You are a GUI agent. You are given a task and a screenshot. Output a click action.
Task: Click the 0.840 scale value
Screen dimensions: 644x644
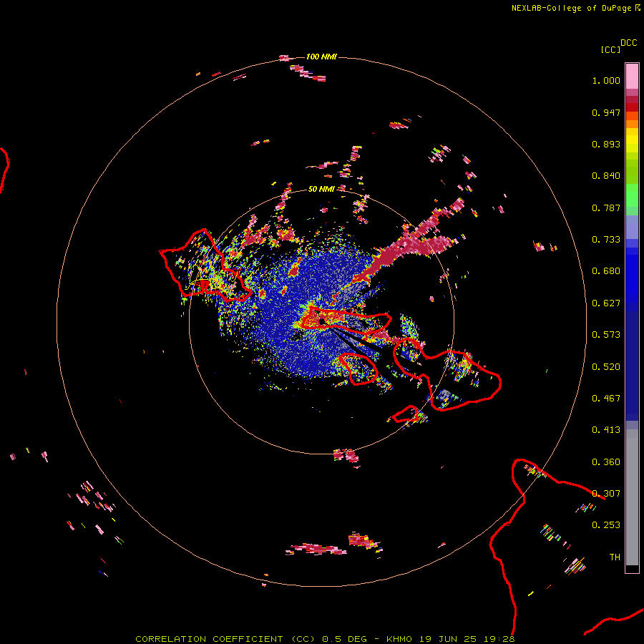[x=606, y=176]
